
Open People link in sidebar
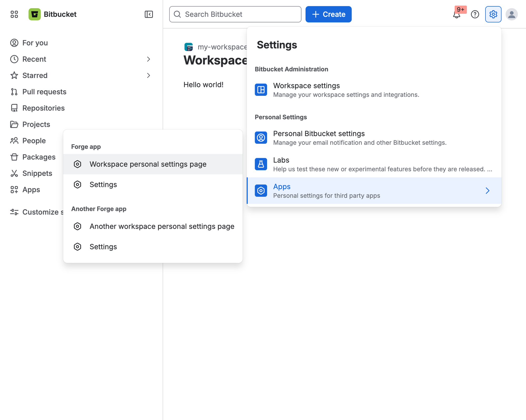pyautogui.click(x=34, y=141)
